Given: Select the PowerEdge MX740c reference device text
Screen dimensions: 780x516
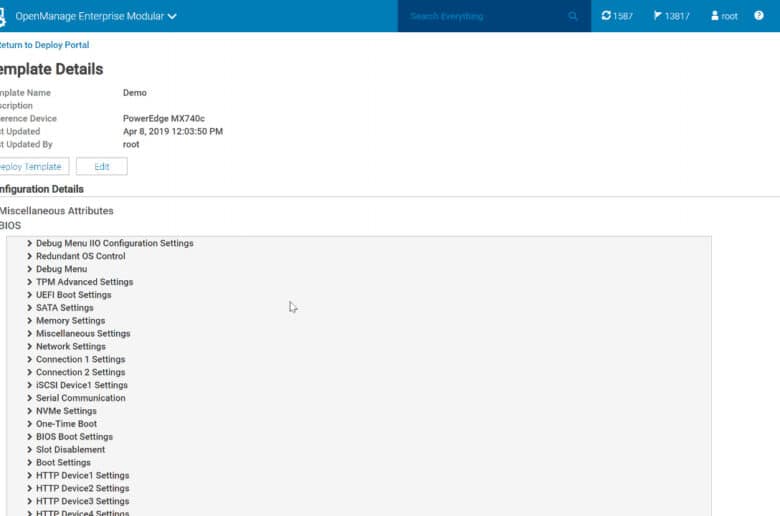Looking at the screenshot, I should click(164, 118).
